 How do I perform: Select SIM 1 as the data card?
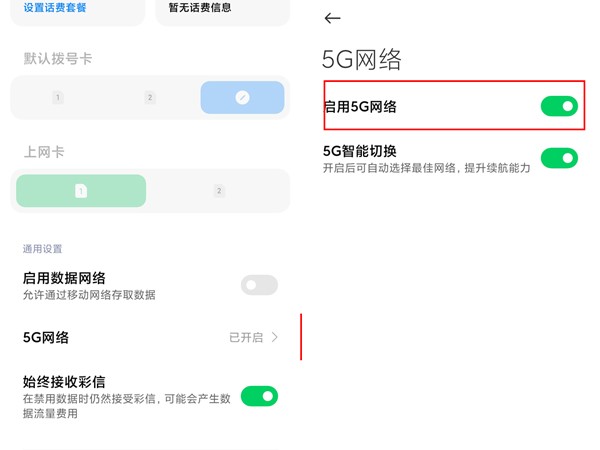(x=82, y=190)
